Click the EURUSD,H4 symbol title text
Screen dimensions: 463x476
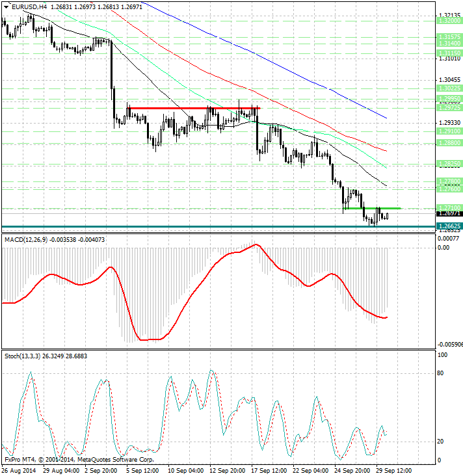point(29,7)
